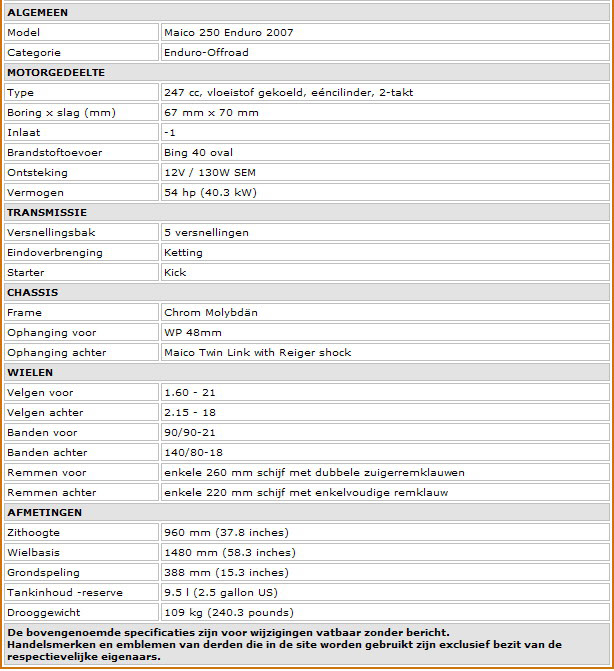Click the '1480 mm (58.3 inches)' wheelbase value
The width and height of the screenshot is (614, 671).
230,553
